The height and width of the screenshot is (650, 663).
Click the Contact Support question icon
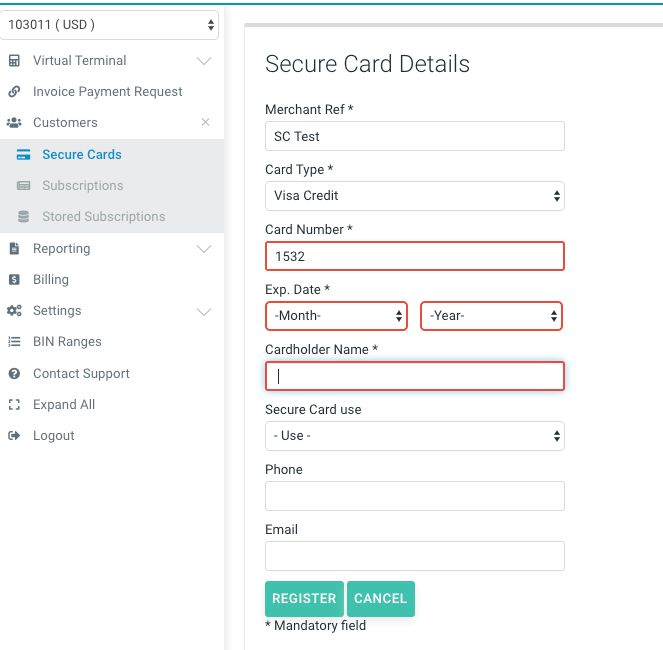click(14, 374)
